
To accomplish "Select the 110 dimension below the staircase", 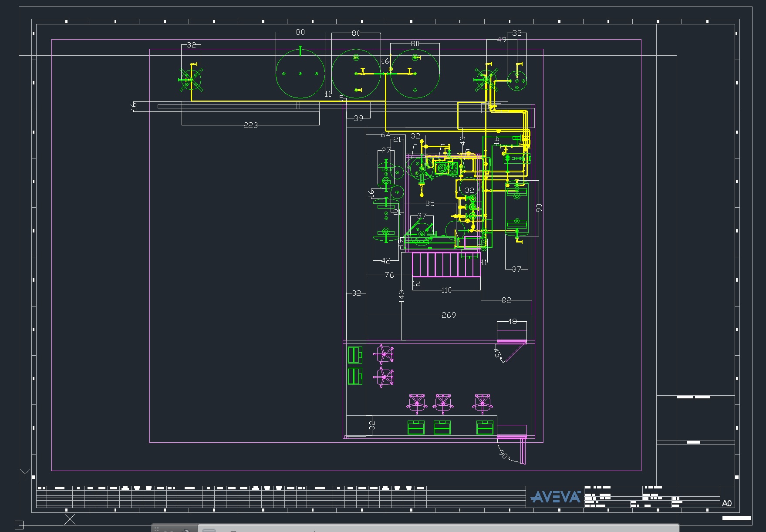I will pyautogui.click(x=446, y=290).
